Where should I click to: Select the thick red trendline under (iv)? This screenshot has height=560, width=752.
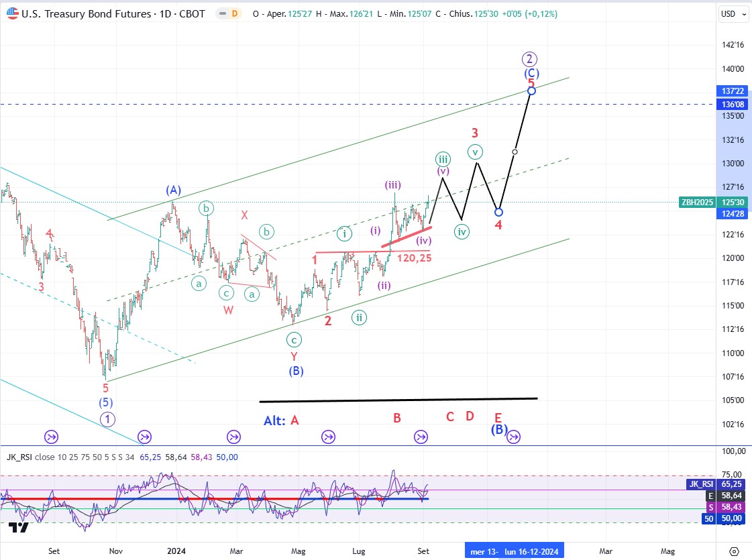(407, 237)
